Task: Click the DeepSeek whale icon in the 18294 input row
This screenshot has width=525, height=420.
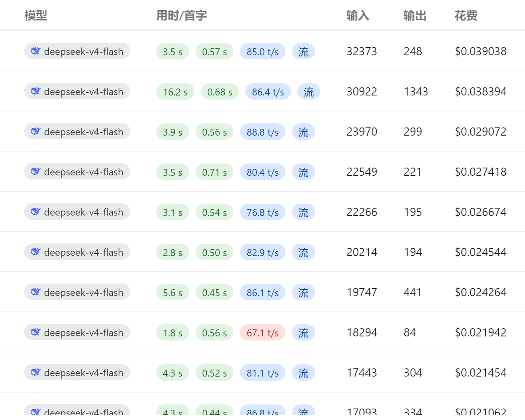Action: 36,332
